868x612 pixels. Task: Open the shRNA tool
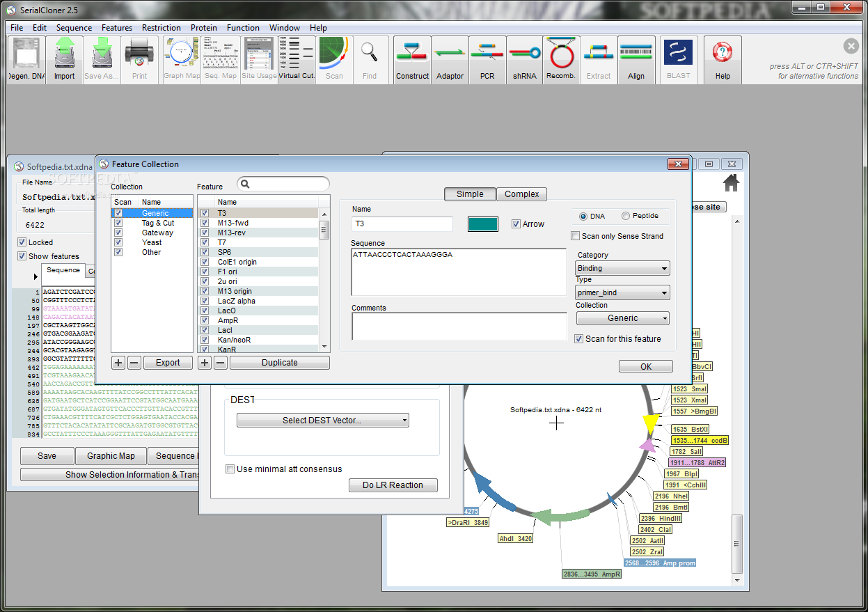coord(525,60)
